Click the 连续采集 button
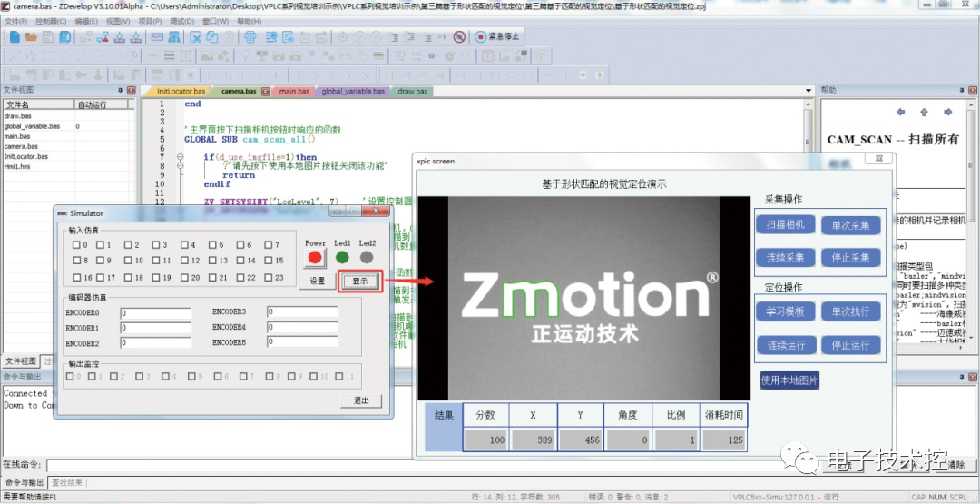Viewport: 980px width, 504px height. [x=786, y=258]
